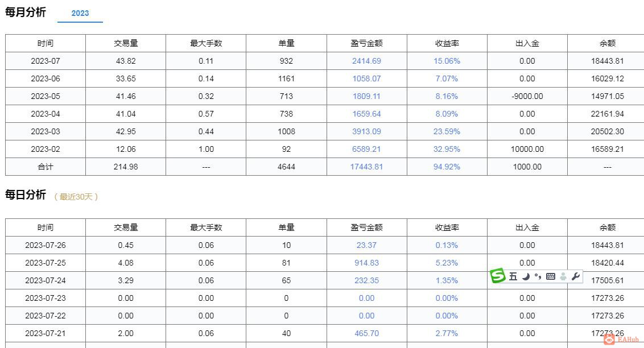Open the 2414.69 profit link for 2023-07
This screenshot has height=348, width=644.
click(366, 61)
